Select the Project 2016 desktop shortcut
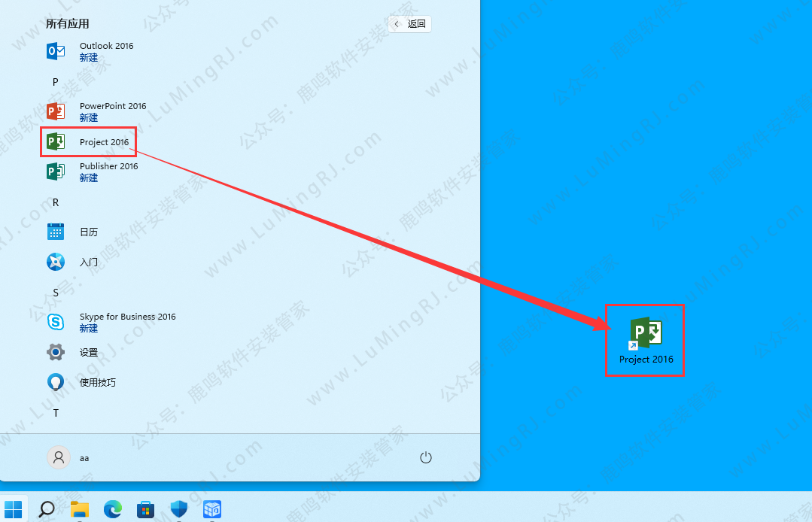The height and width of the screenshot is (522, 812). click(646, 340)
